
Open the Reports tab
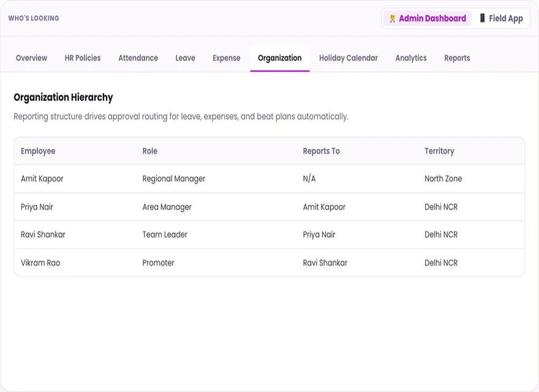(x=457, y=58)
